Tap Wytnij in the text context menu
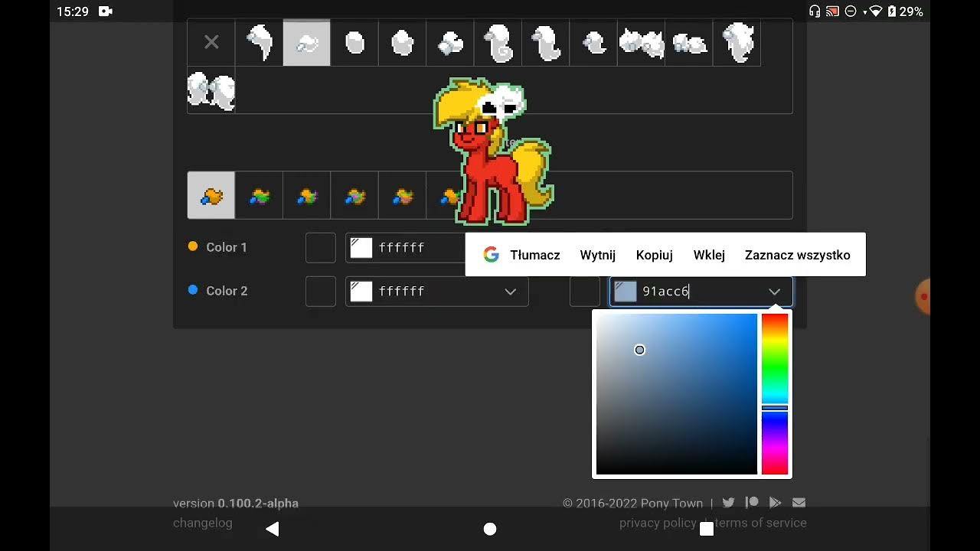 598,255
